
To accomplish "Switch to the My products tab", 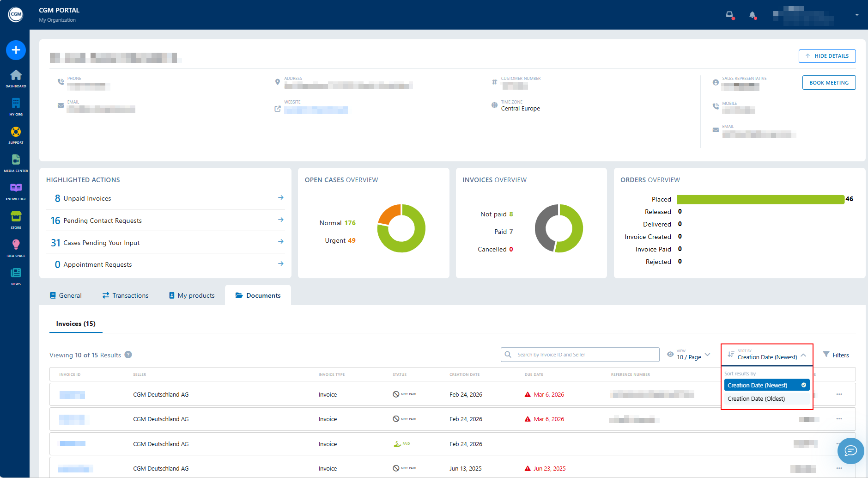I will coord(192,295).
